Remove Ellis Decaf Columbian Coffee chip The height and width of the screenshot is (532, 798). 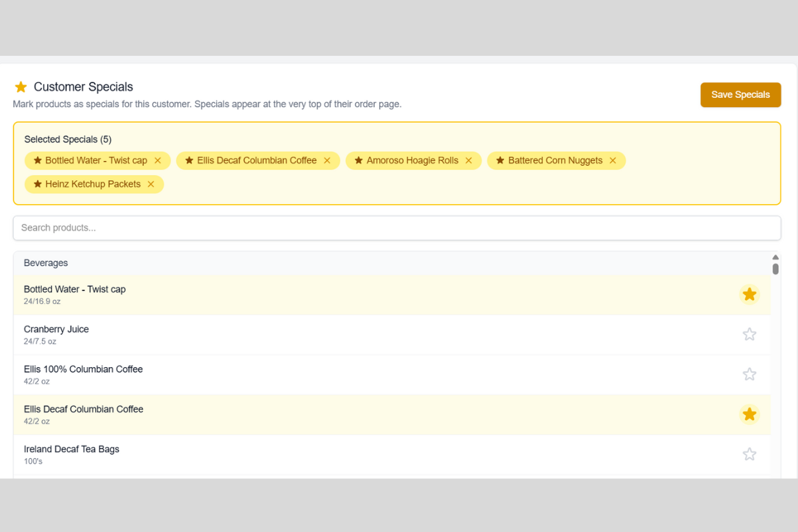(x=327, y=160)
